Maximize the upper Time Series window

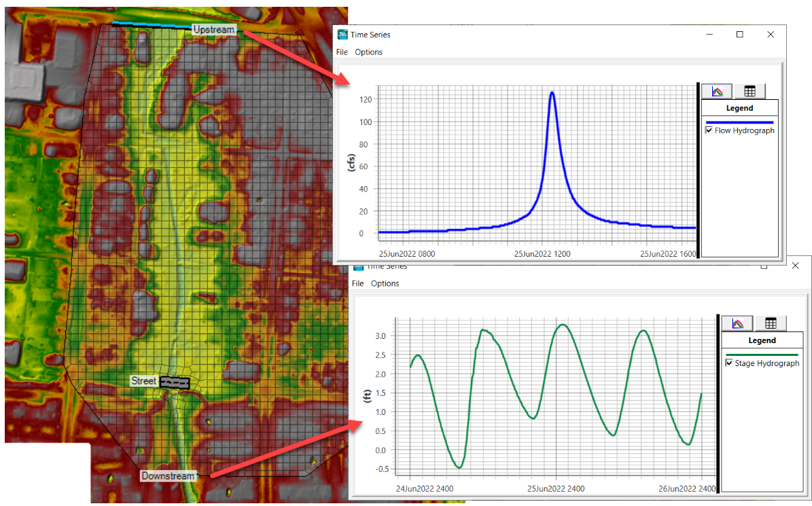[x=740, y=35]
